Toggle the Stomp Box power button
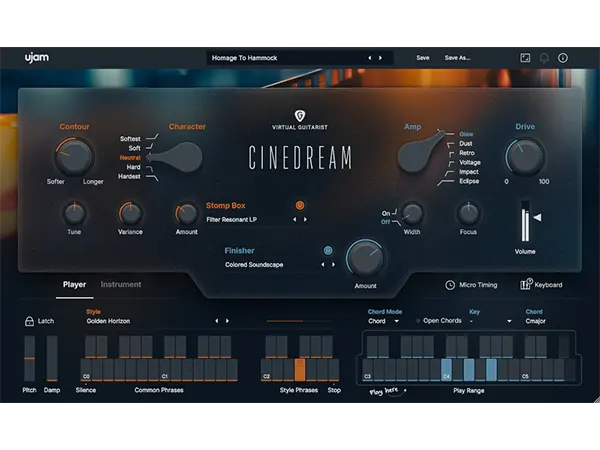Screen dimensions: 600x450 (300, 205)
